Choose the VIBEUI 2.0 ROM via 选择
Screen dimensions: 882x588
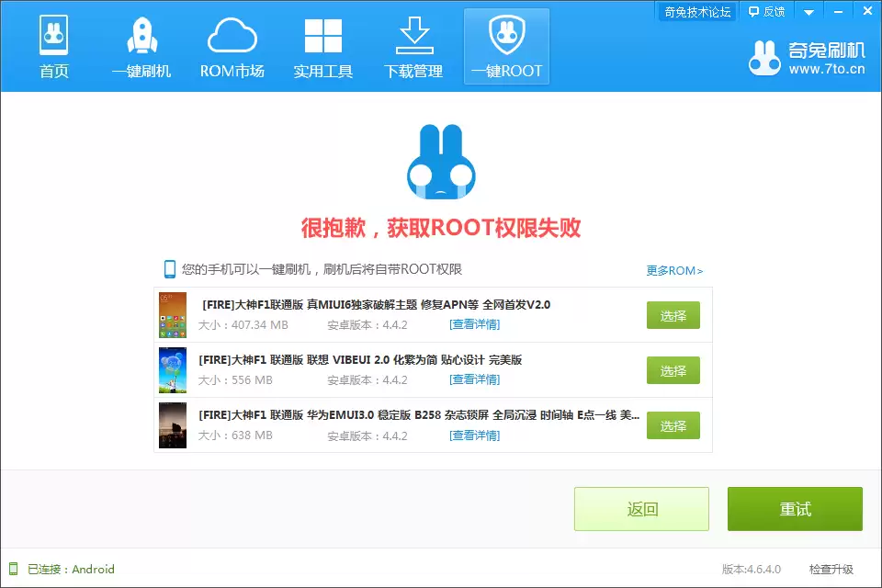point(673,370)
